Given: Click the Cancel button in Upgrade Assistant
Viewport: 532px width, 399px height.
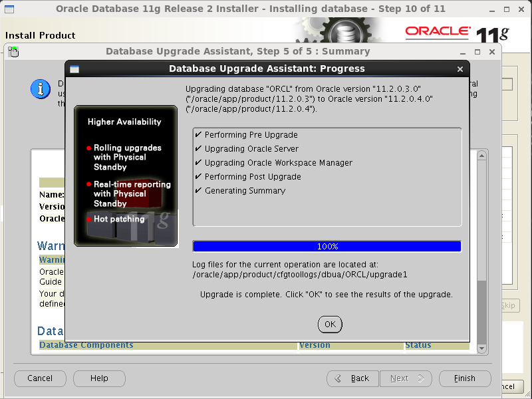Looking at the screenshot, I should coord(40,378).
